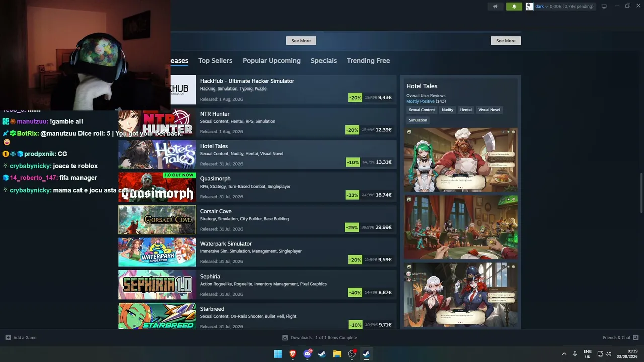Show hidden system tray icons
This screenshot has width=644, height=362.
tap(564, 354)
